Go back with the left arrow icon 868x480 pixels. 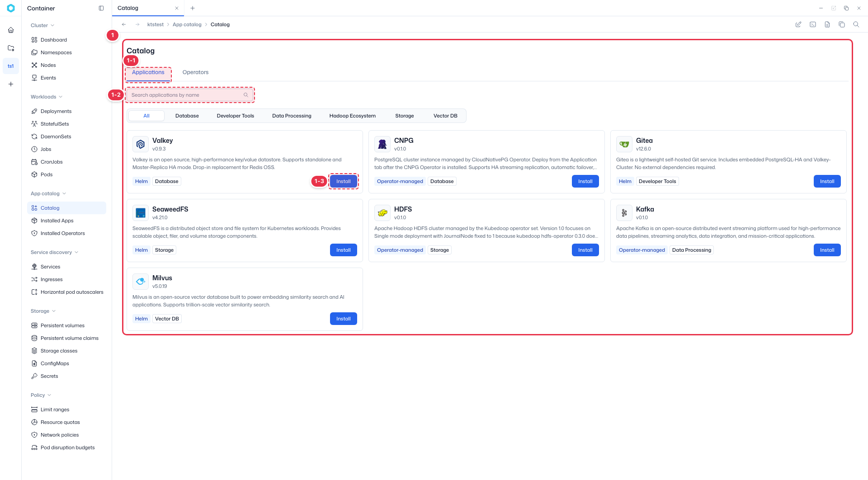pyautogui.click(x=124, y=24)
